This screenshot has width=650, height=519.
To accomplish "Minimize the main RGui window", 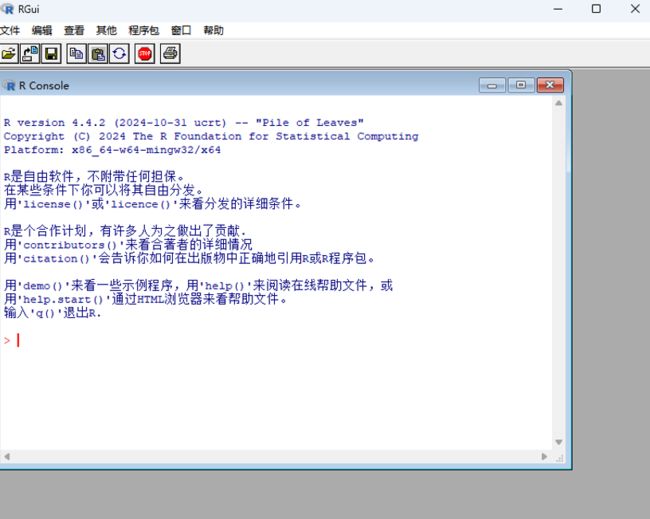I will tap(558, 9).
